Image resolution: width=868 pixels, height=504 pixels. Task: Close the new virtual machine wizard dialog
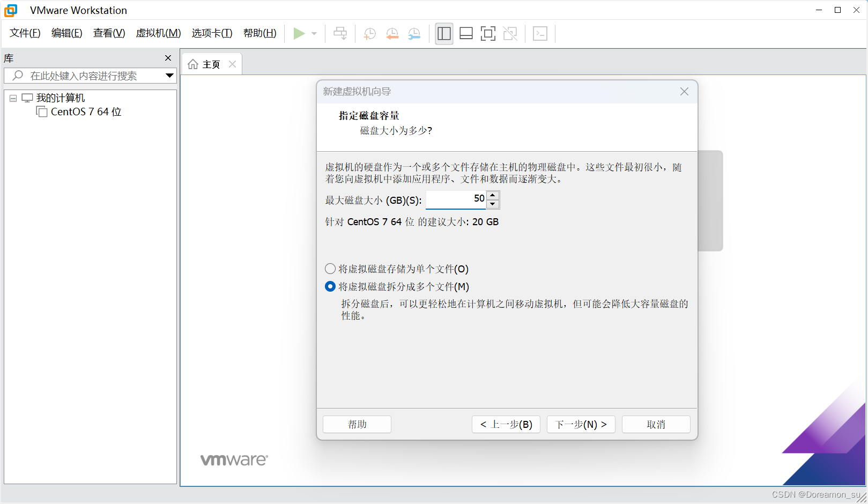pyautogui.click(x=685, y=92)
